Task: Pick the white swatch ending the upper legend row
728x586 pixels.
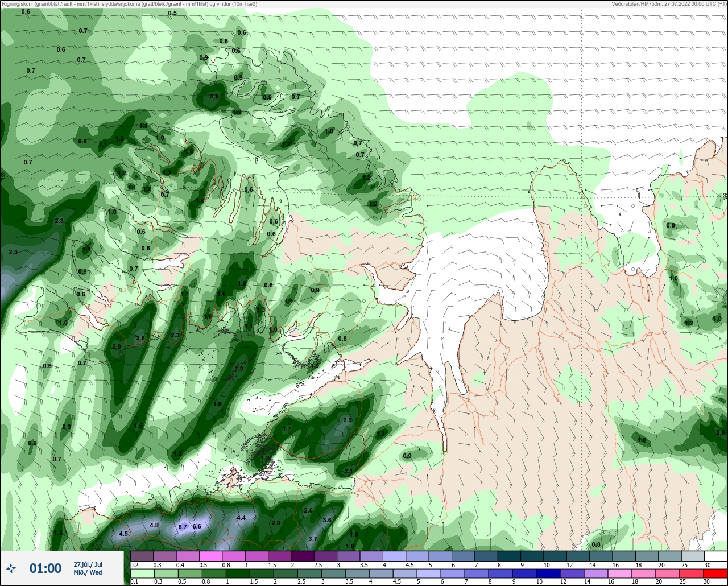Action: click(715, 556)
